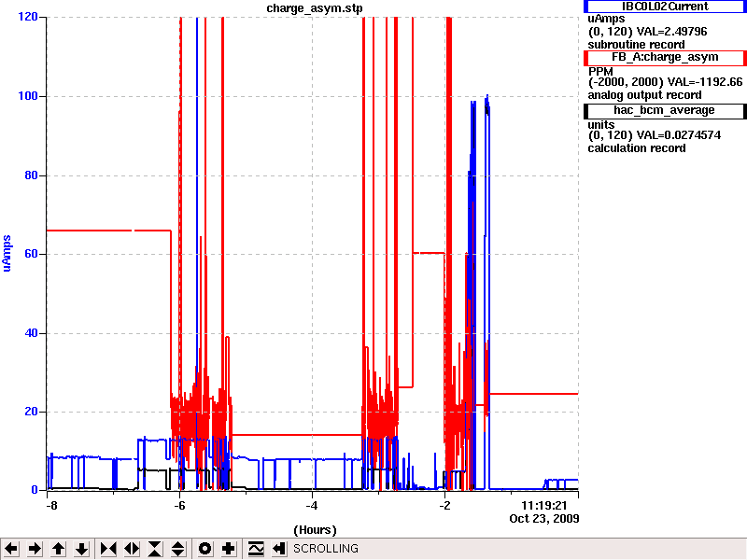Click the 'calculation record' description text
The height and width of the screenshot is (560, 747).
(637, 148)
